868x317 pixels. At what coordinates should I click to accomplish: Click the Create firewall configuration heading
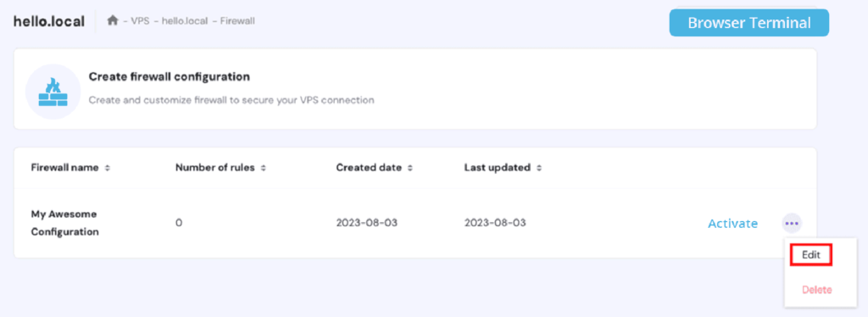tap(170, 77)
